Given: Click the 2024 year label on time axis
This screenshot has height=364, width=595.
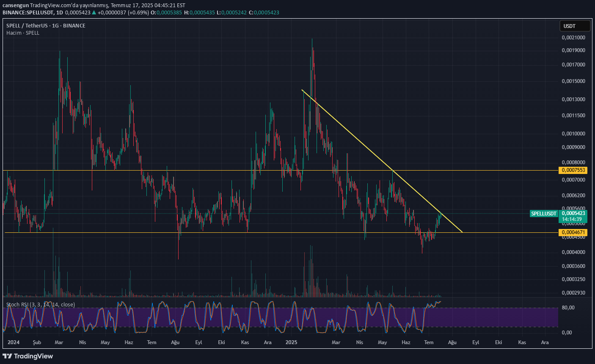Looking at the screenshot, I should tap(14, 342).
